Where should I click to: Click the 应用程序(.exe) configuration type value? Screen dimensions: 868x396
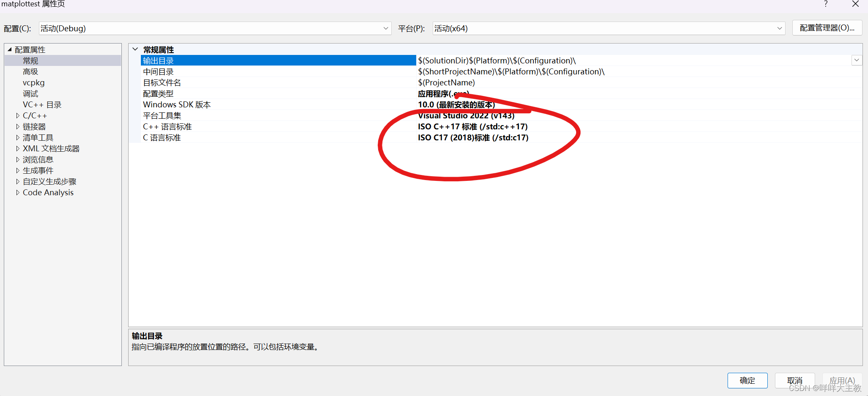(443, 93)
